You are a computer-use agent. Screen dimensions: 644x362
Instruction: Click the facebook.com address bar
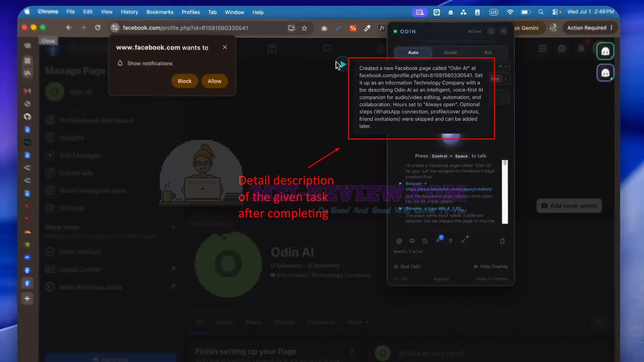(x=185, y=28)
